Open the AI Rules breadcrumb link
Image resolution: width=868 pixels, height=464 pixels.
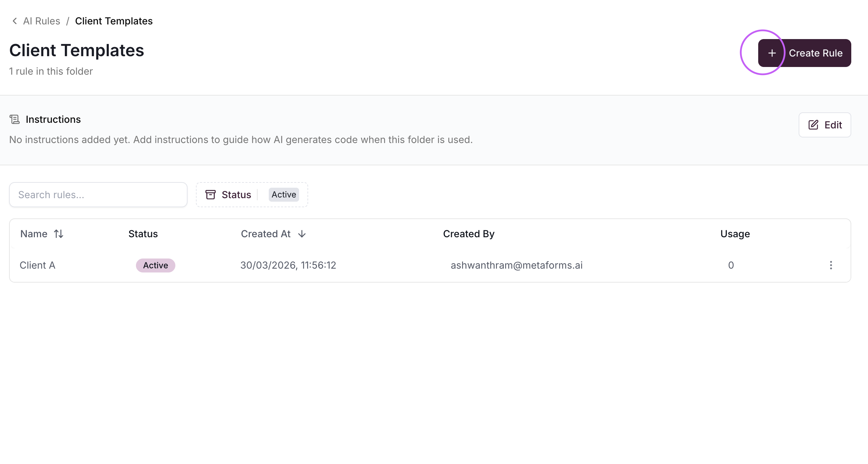41,21
